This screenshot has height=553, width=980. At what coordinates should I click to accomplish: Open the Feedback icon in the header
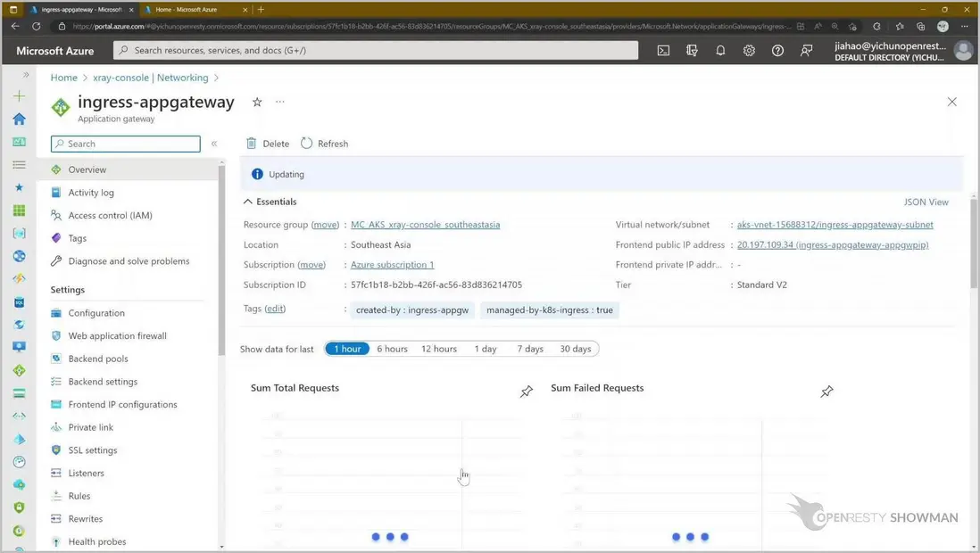coord(806,51)
